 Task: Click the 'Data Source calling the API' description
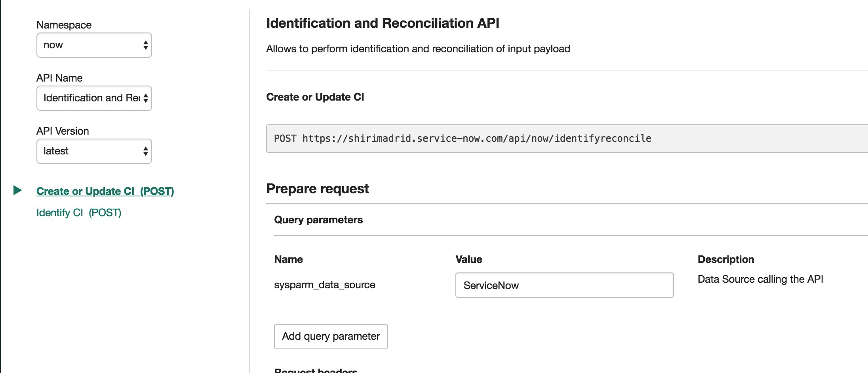pyautogui.click(x=760, y=279)
